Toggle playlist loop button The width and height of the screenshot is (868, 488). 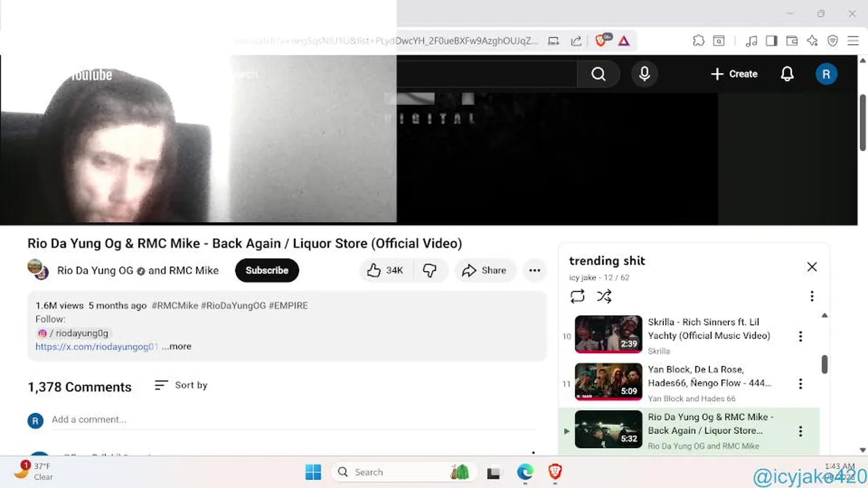(x=577, y=296)
